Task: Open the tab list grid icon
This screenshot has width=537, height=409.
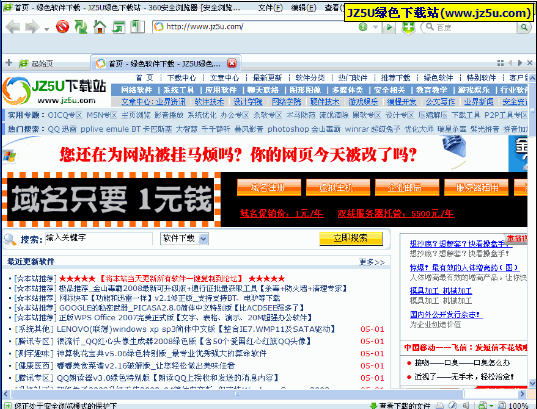Action: tap(500, 63)
